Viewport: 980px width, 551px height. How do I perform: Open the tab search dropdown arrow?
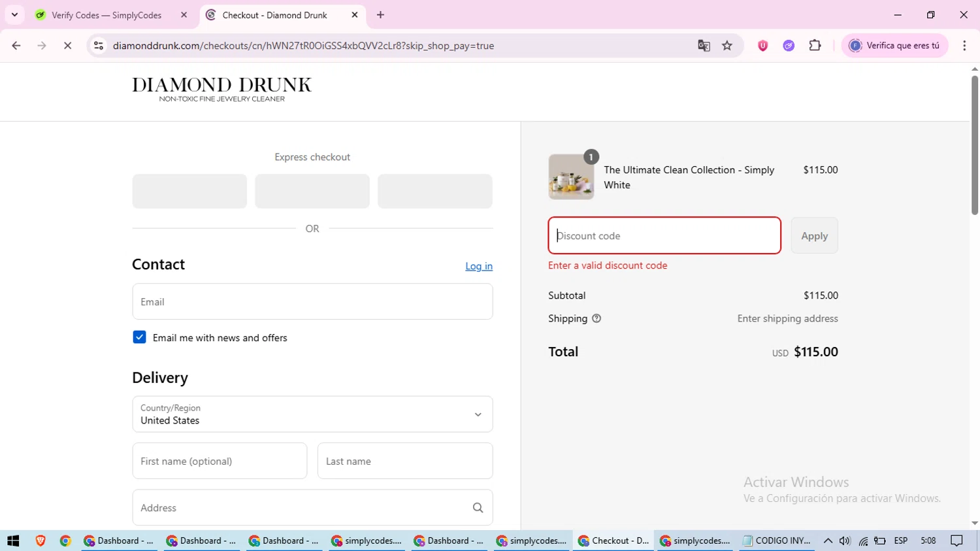click(14, 14)
